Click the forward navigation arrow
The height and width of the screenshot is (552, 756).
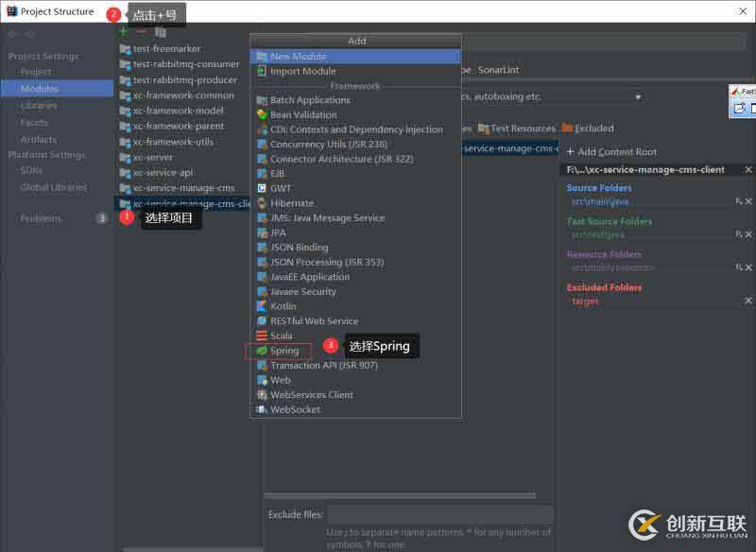[x=30, y=34]
